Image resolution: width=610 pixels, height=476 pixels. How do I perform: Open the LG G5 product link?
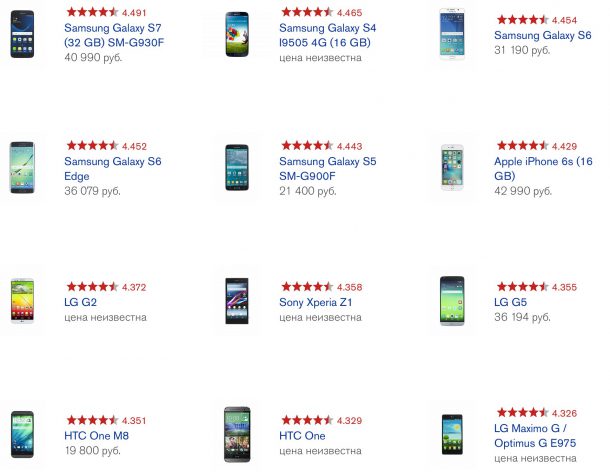tap(510, 302)
